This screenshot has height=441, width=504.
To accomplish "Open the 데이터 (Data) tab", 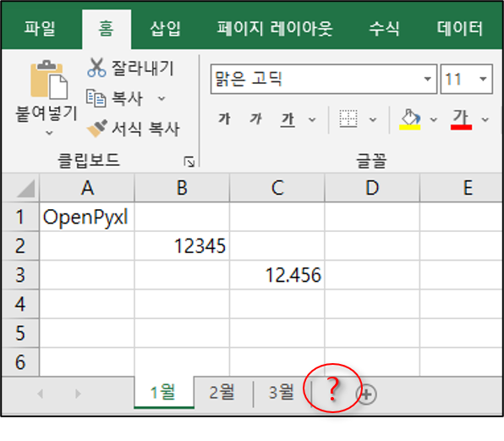I will point(460,29).
